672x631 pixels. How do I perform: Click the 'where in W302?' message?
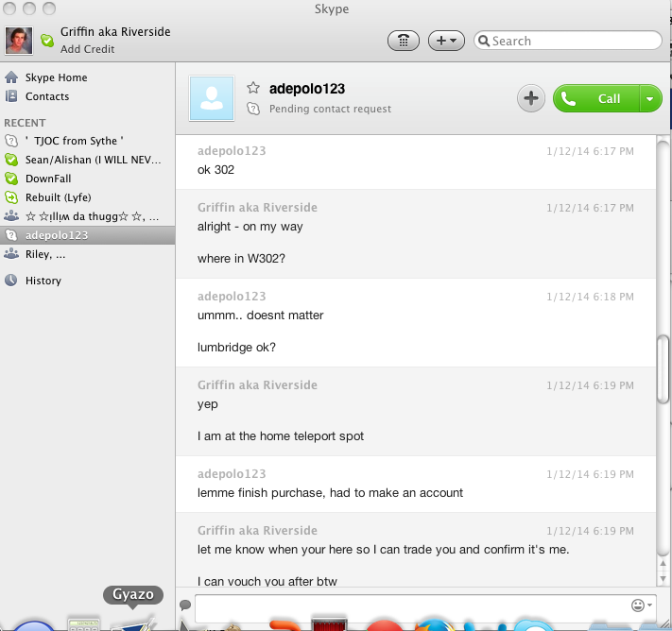241,259
